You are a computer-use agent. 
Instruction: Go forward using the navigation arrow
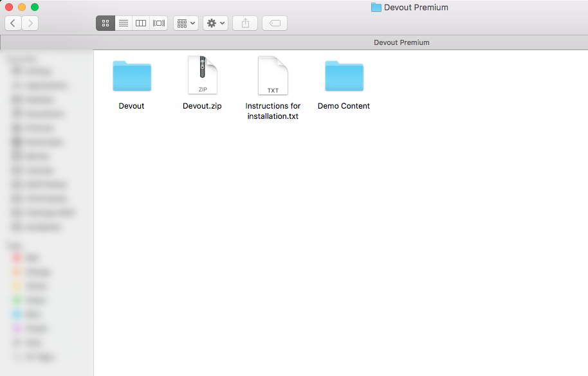[29, 22]
